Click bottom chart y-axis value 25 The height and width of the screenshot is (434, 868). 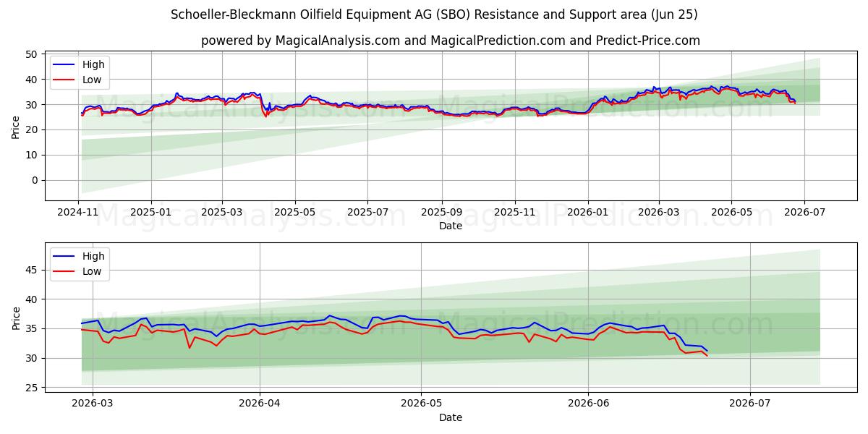coord(33,388)
